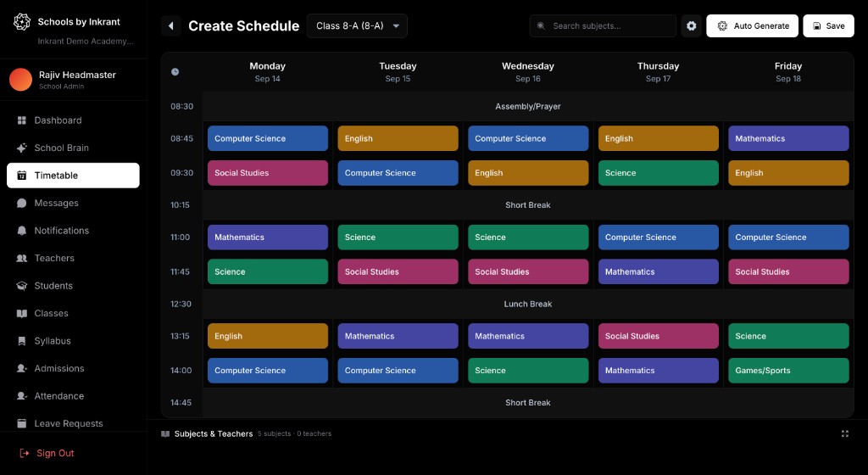Click the Leave Requests calendar icon

21,423
